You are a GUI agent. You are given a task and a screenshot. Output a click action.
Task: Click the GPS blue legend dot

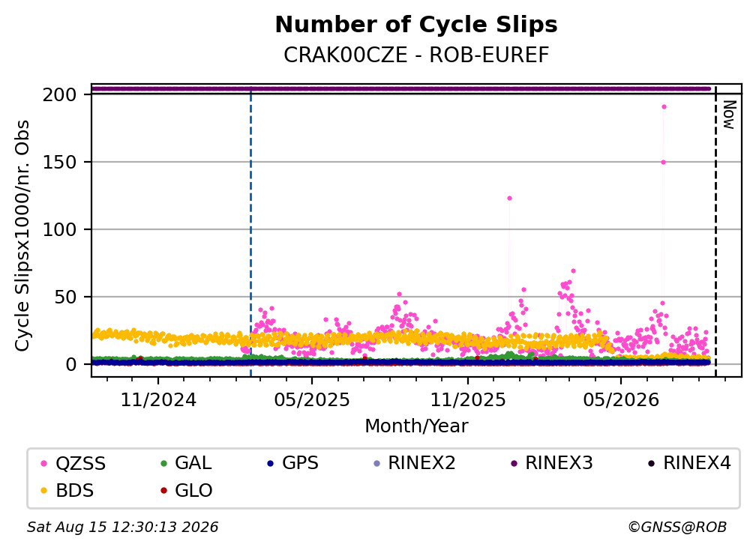[271, 463]
